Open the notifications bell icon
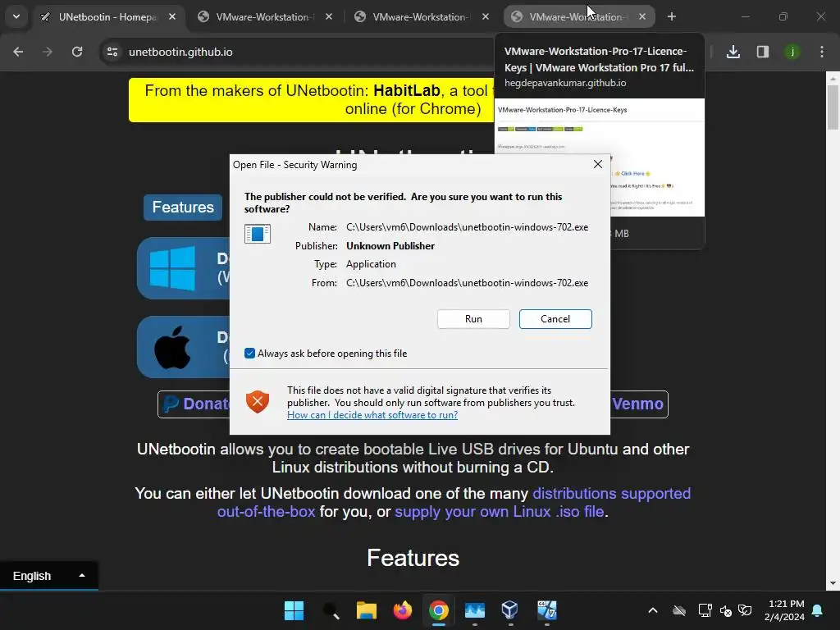Screen dimensions: 840x630 point(818,610)
